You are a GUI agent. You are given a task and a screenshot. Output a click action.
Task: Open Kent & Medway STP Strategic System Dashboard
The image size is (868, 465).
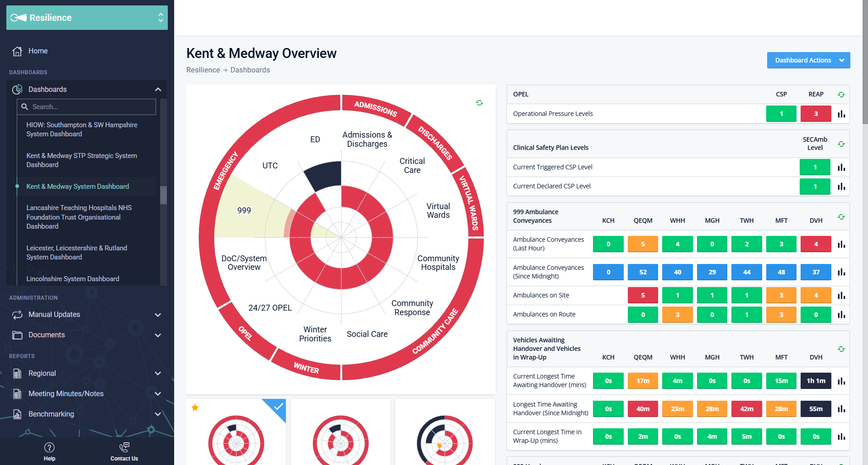point(81,160)
